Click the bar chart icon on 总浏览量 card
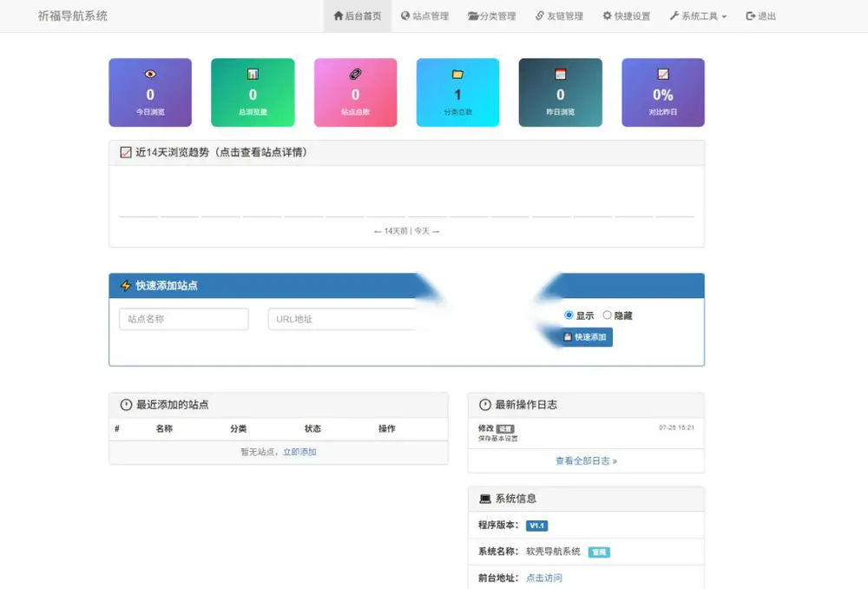The image size is (868, 589). coord(253,74)
